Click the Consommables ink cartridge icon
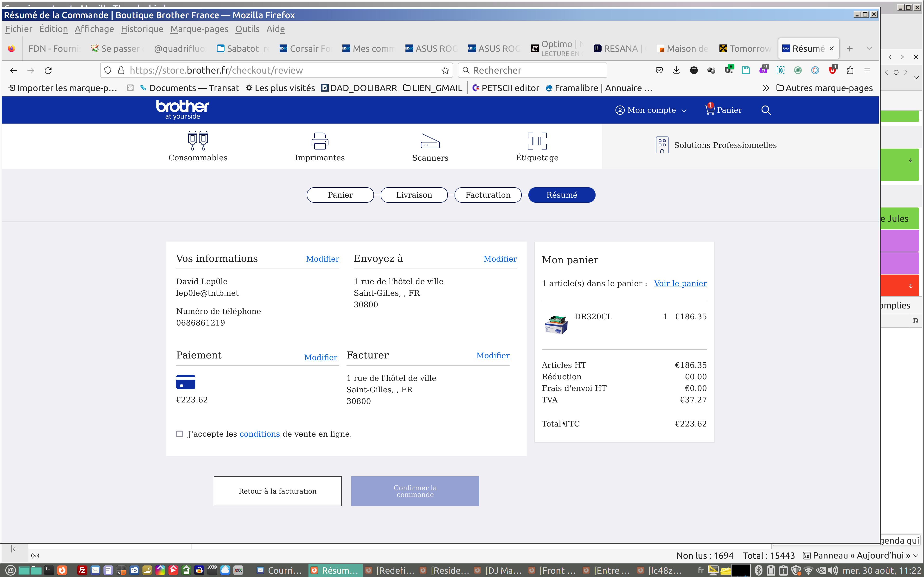This screenshot has width=924, height=577. (197, 140)
